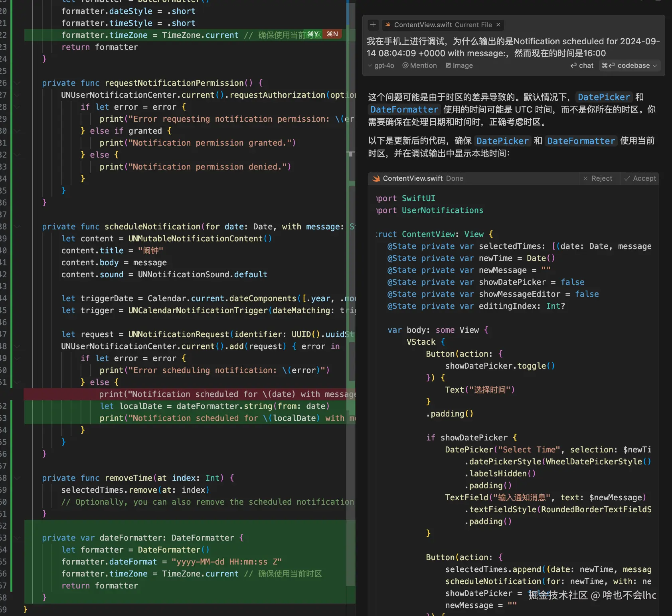The image size is (672, 616).
Task: Accept the suggested ContentView.swift changes
Action: (640, 178)
